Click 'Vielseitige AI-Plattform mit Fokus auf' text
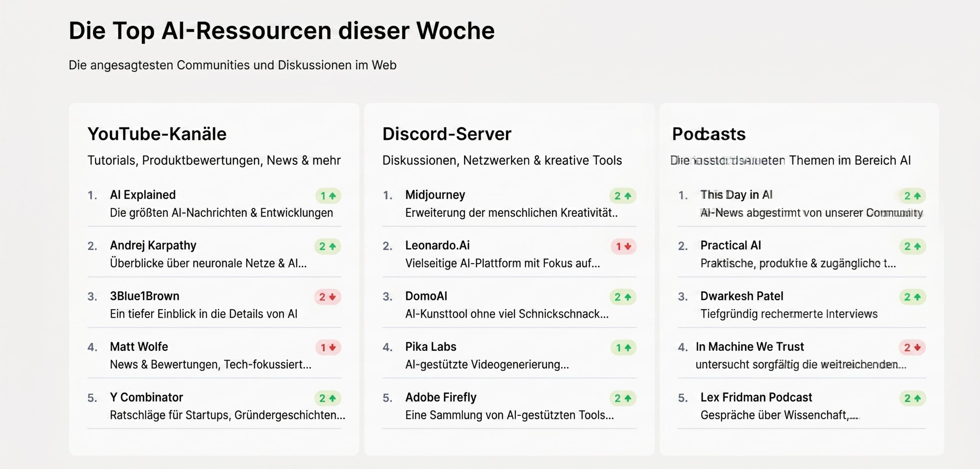Screen dimensions: 980x469 (x=503, y=263)
